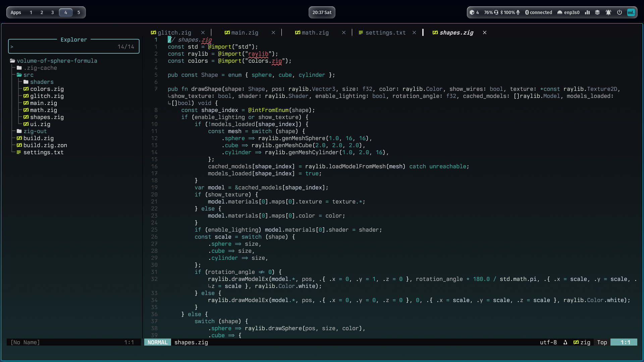Click the headphone volume 76% indicator
Image resolution: width=644 pixels, height=362 pixels.
pyautogui.click(x=491, y=12)
